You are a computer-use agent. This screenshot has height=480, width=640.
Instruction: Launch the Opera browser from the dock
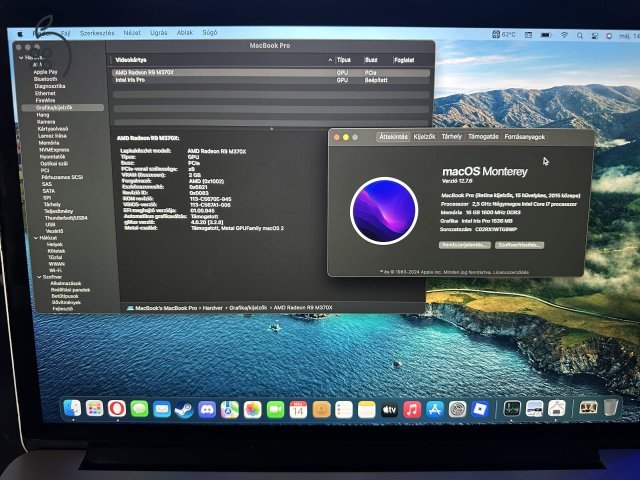point(117,409)
